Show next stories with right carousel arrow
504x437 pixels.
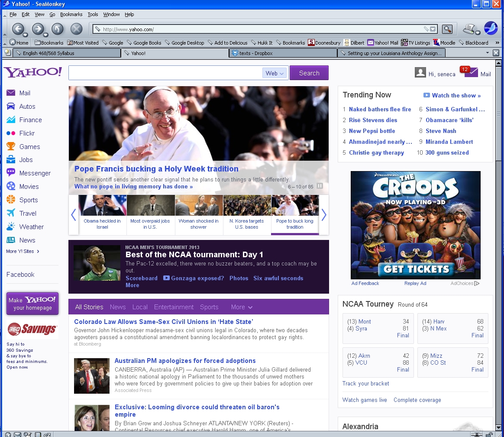[x=323, y=215]
